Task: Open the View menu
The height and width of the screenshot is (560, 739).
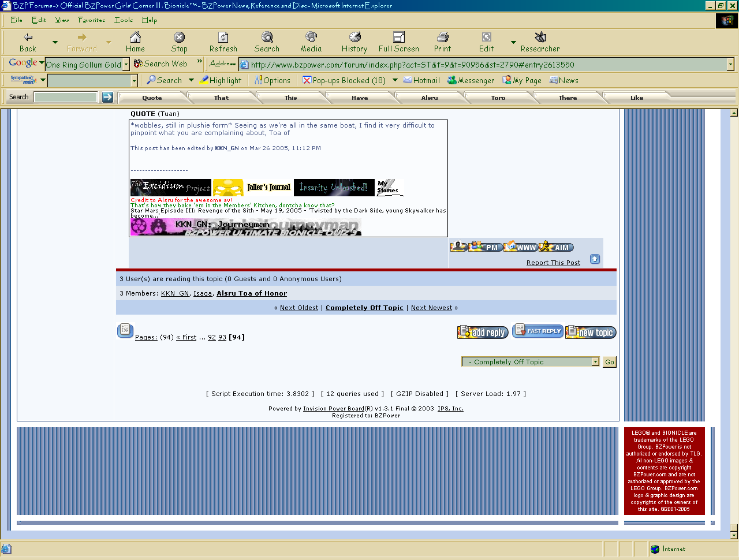Action: (62, 20)
